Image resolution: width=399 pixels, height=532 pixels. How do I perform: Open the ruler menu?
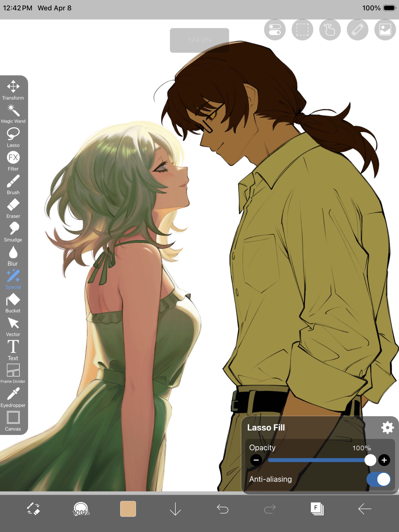click(x=357, y=30)
